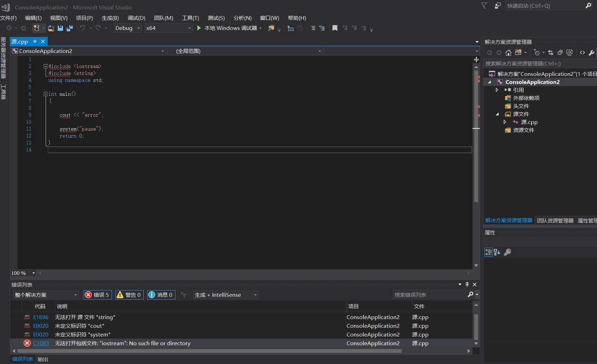Toggle the 警告 0 warnings filter
597x364 pixels.
pos(129,295)
